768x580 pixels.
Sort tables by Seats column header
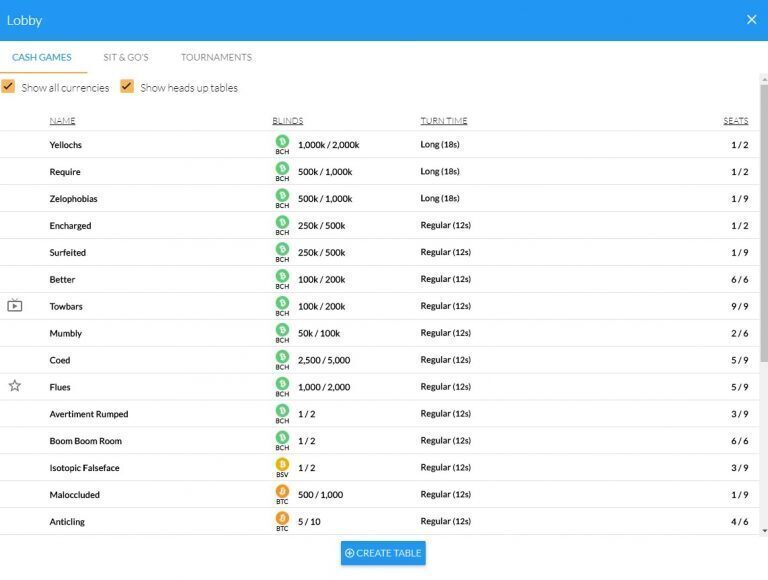[x=735, y=121]
